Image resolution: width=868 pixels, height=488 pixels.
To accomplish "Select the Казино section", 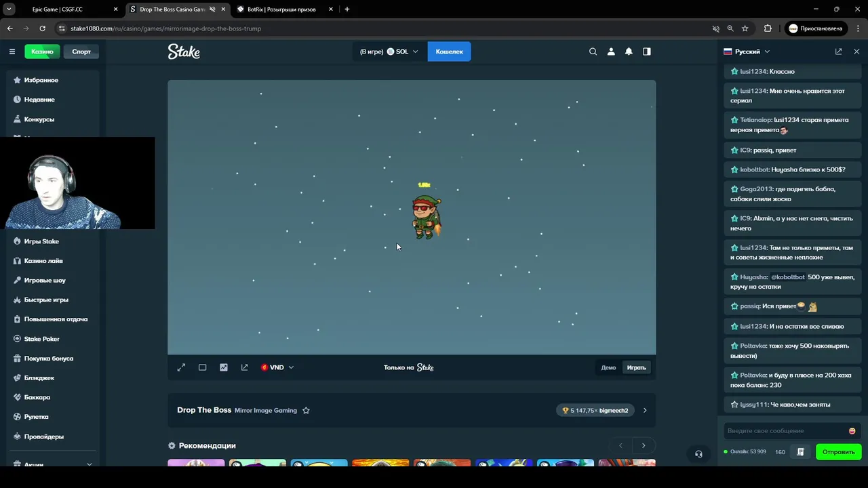I will point(42,52).
